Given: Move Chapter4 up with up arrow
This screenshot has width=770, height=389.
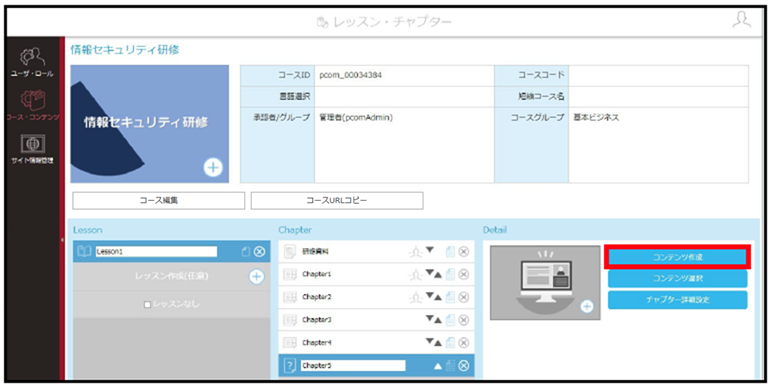Looking at the screenshot, I should tap(438, 342).
